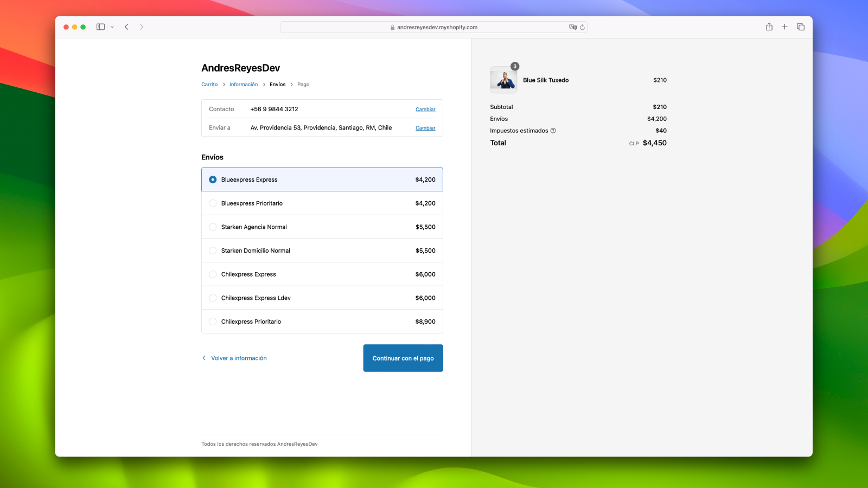This screenshot has height=488, width=868.
Task: Click the quantity badge on the product image
Action: pyautogui.click(x=515, y=66)
